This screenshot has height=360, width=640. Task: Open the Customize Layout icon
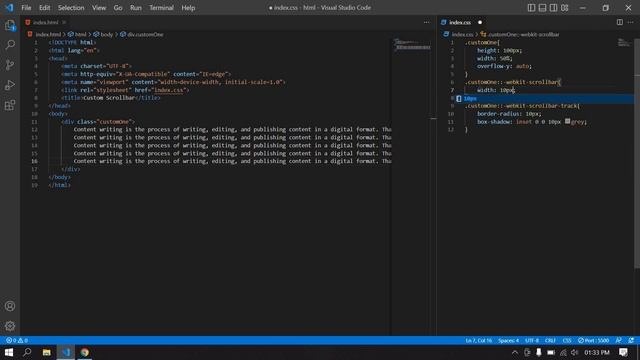[564, 8]
